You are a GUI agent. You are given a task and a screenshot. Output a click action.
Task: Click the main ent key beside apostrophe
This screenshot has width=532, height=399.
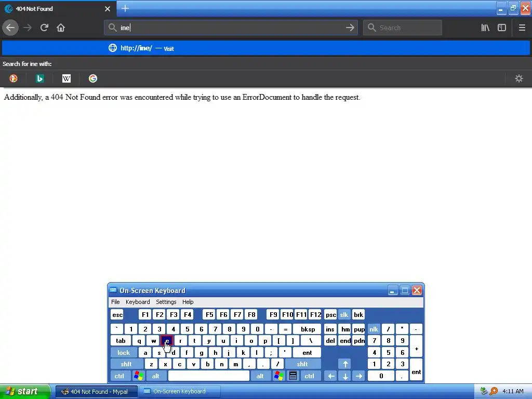307,353
